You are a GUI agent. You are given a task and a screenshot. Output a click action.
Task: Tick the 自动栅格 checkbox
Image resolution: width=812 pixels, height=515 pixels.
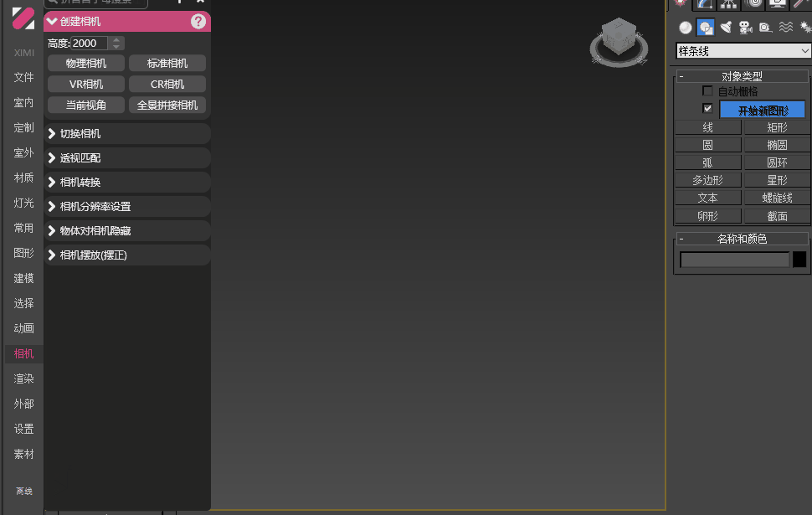(x=707, y=91)
